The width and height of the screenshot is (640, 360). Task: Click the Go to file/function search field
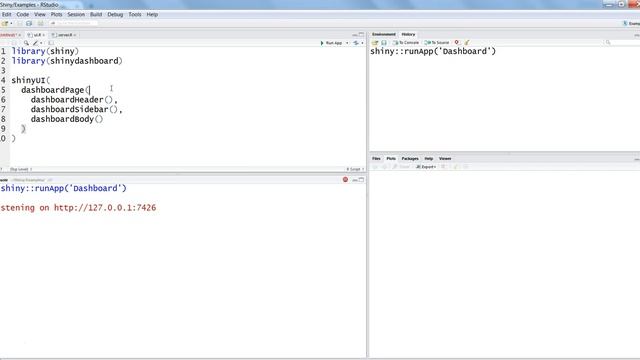click(x=74, y=23)
